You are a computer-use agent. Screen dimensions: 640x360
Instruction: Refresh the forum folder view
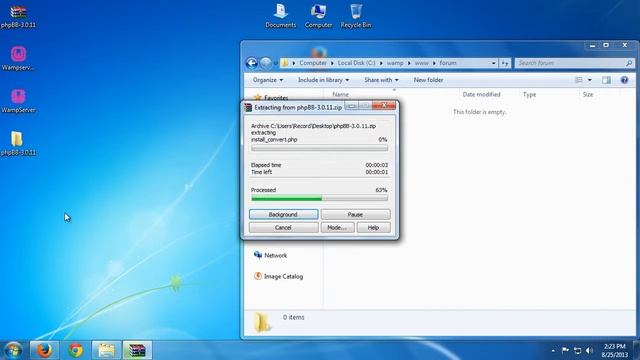505,63
